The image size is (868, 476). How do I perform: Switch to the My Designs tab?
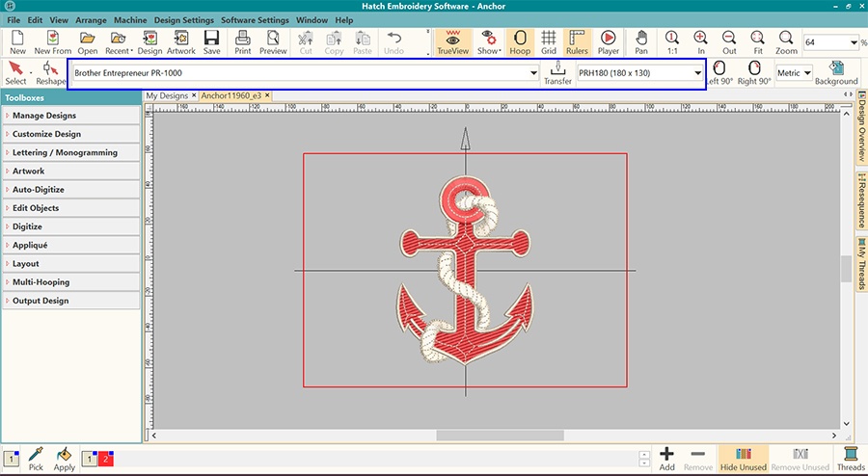(167, 95)
